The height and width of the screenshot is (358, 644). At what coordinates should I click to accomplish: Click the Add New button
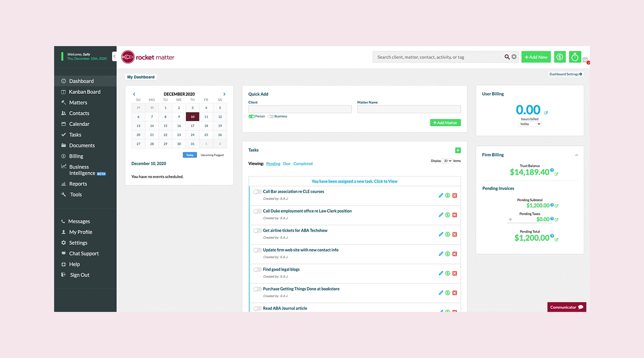pos(536,57)
